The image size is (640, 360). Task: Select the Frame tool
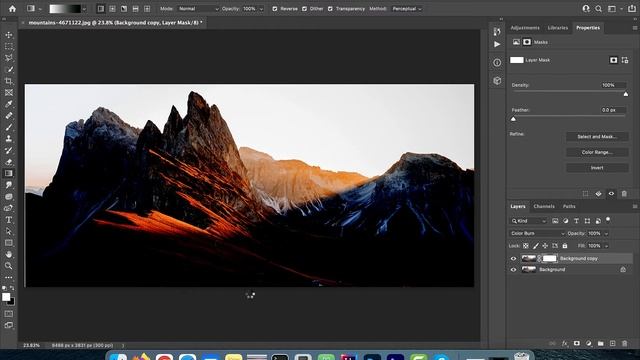click(9, 93)
